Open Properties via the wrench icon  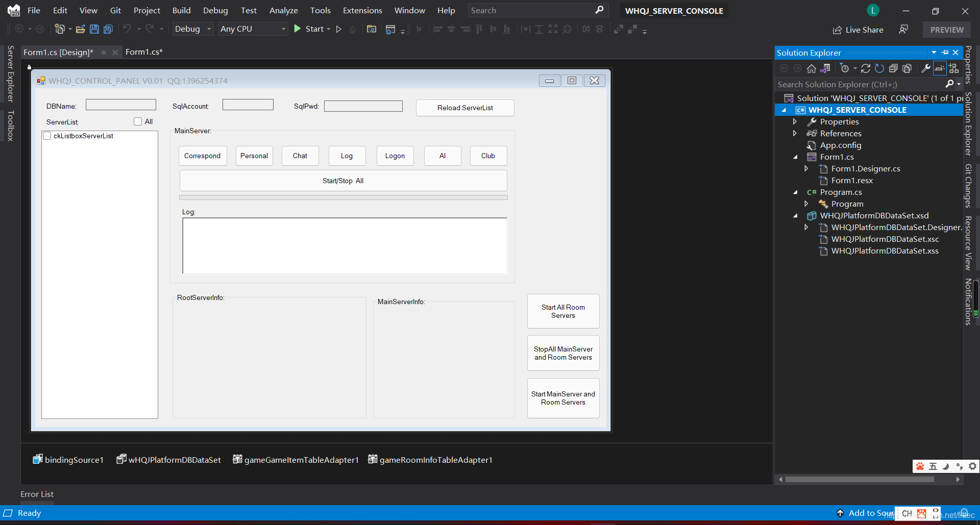tap(925, 68)
